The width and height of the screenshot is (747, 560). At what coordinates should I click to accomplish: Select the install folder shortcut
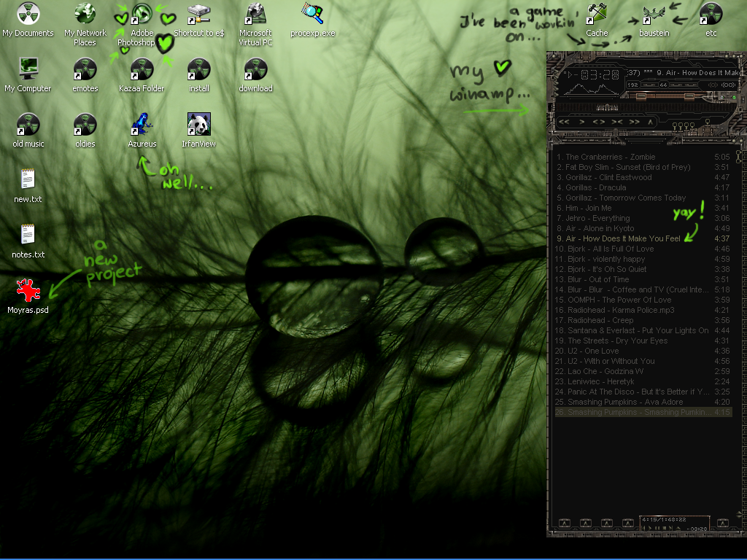tap(198, 75)
